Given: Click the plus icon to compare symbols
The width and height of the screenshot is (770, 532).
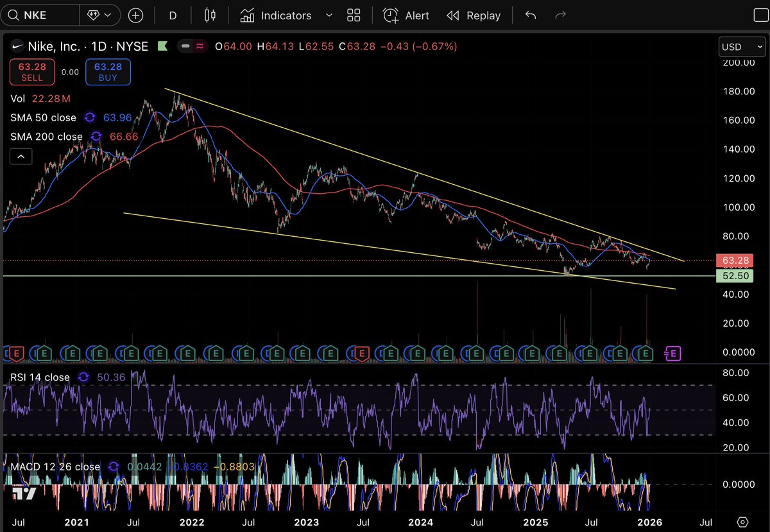Looking at the screenshot, I should (x=135, y=15).
